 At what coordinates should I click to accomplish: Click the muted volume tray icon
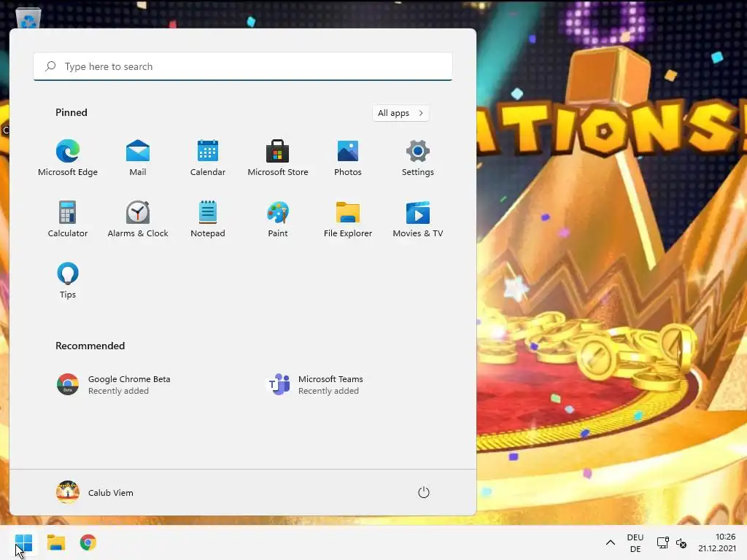point(681,542)
